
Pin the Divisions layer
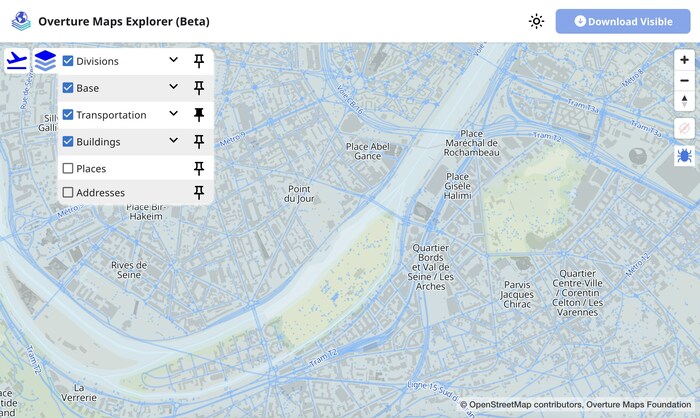[199, 61]
